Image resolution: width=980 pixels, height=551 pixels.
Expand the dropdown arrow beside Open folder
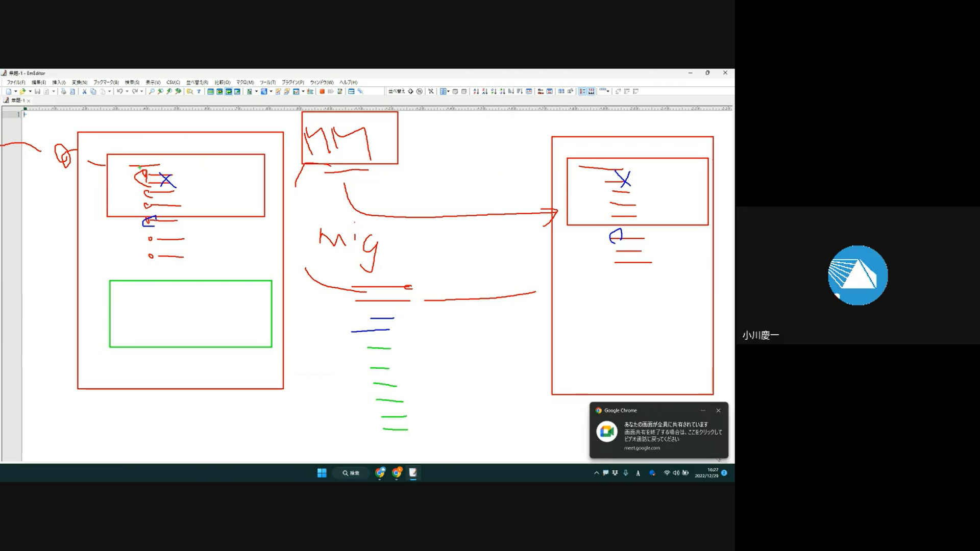[x=30, y=91]
